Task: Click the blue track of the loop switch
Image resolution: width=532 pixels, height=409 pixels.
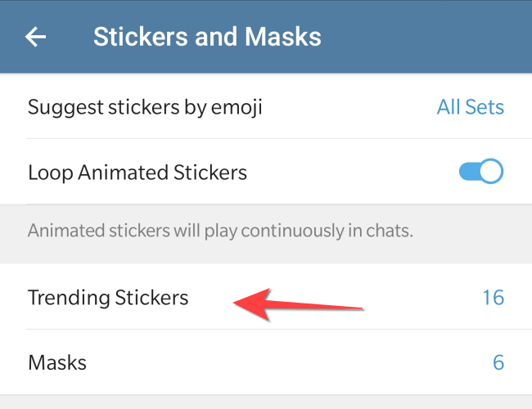Action: [468, 172]
